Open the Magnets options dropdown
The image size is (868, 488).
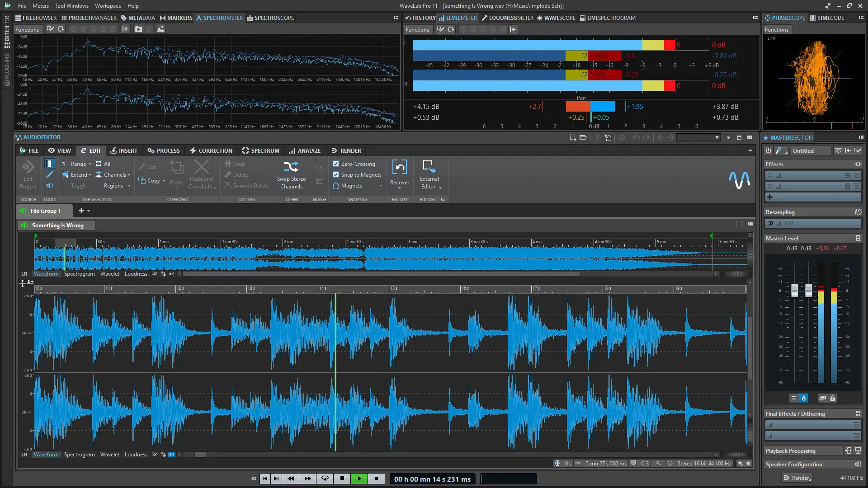(x=380, y=186)
